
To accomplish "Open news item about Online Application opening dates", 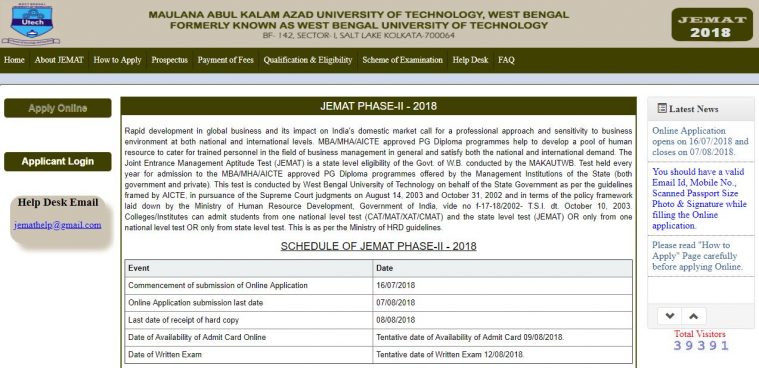I will tap(700, 141).
